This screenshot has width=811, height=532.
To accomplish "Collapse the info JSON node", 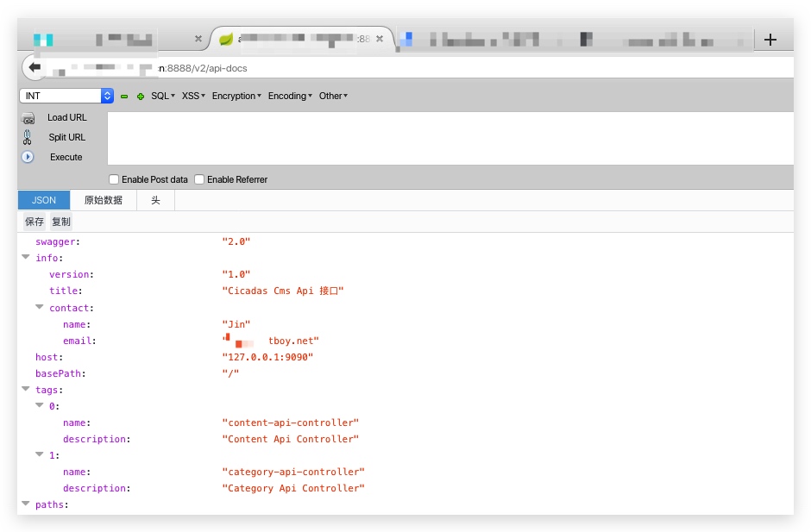I will pyautogui.click(x=25, y=257).
